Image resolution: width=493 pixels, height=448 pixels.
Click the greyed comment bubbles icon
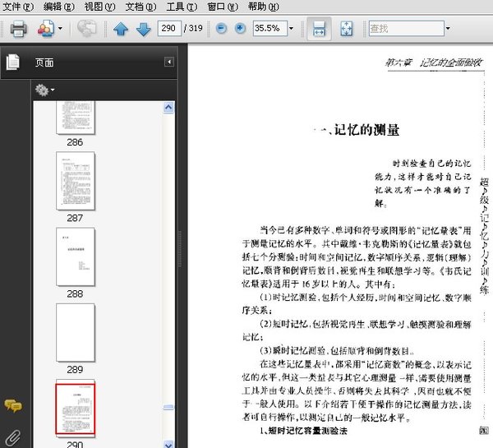pyautogui.click(x=87, y=29)
